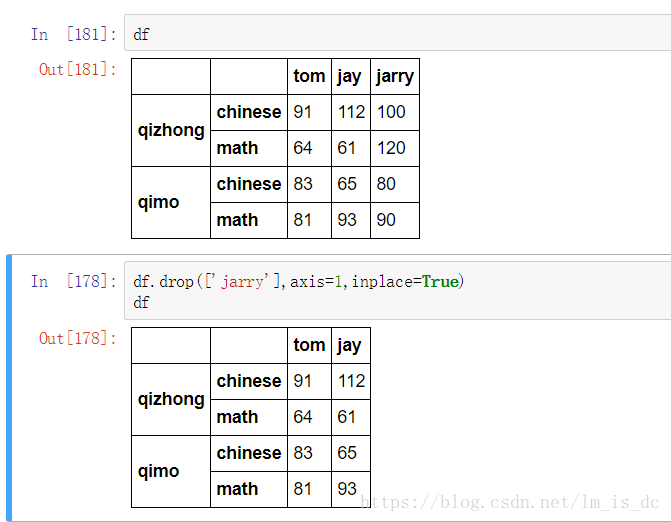Screen dimensions: 671x522
Task: Click the value 65 in Out[181] table
Action: click(x=351, y=184)
